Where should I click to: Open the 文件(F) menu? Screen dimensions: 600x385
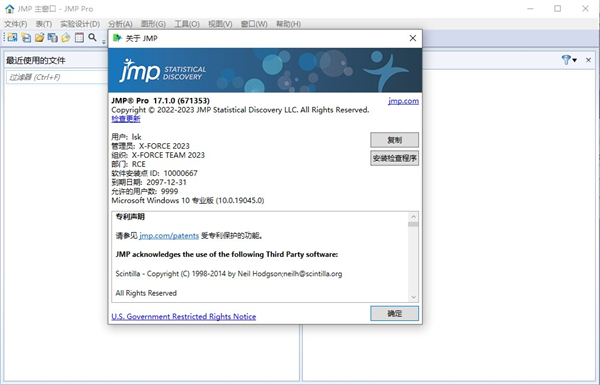pos(16,24)
